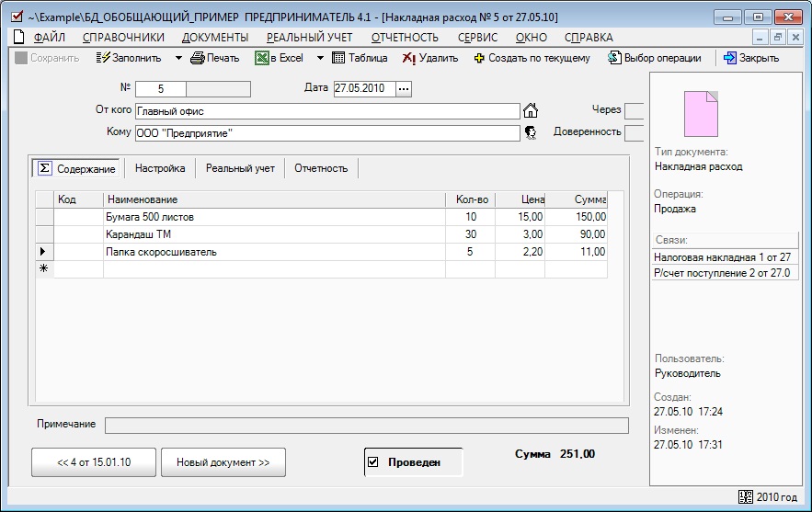Screen dimensions: 812x512
Task: Toggle the 'Проведен' checkbox
Action: click(x=372, y=462)
